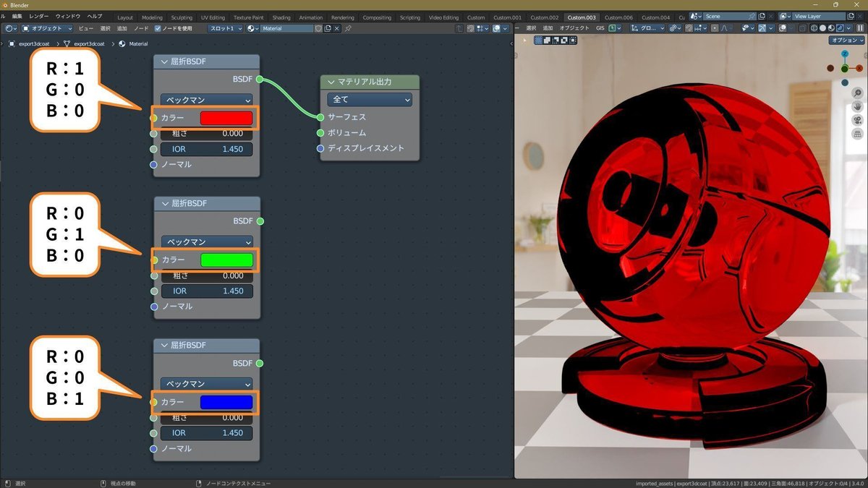Screen dimensions: 868x488
Task: Open the 全て target dropdown in output node
Action: coord(370,99)
